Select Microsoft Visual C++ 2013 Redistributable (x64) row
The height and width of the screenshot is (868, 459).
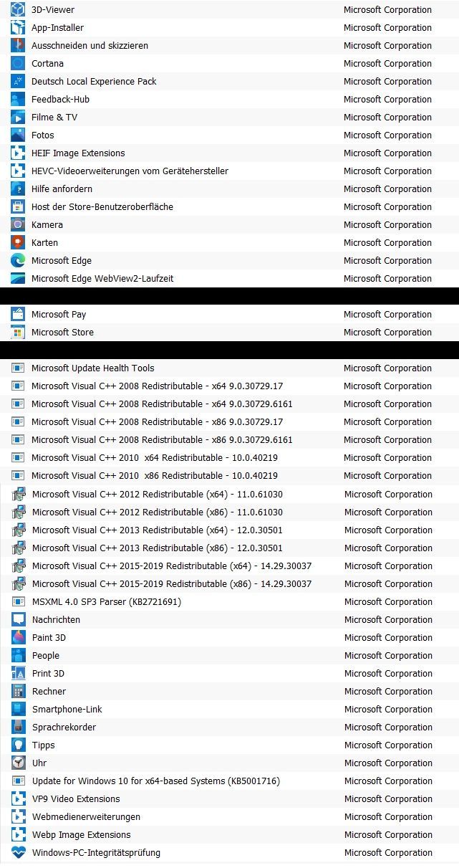[229, 530]
